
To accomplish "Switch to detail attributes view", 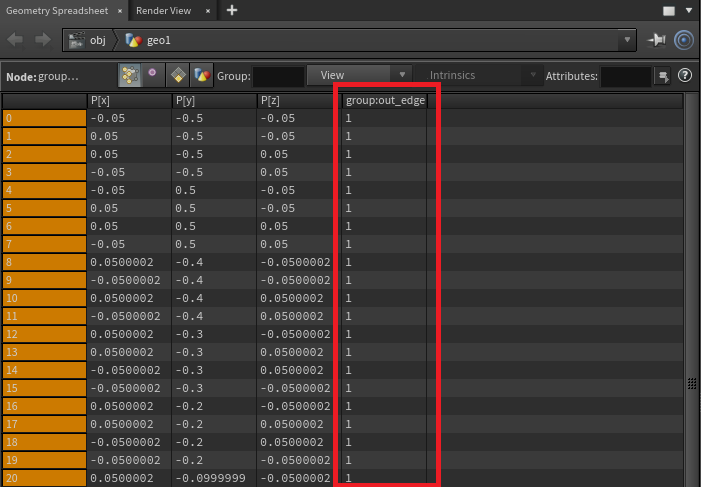I will click(202, 76).
